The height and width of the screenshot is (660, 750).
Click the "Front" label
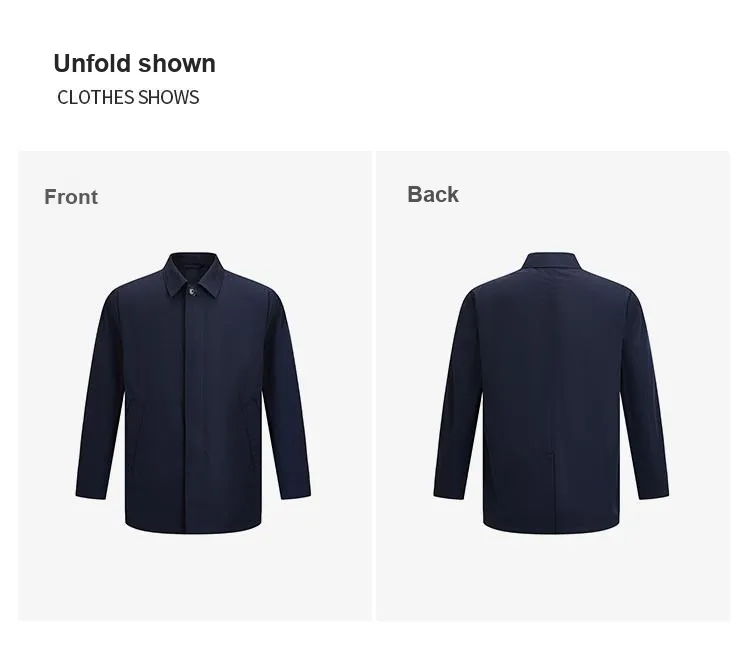click(71, 197)
